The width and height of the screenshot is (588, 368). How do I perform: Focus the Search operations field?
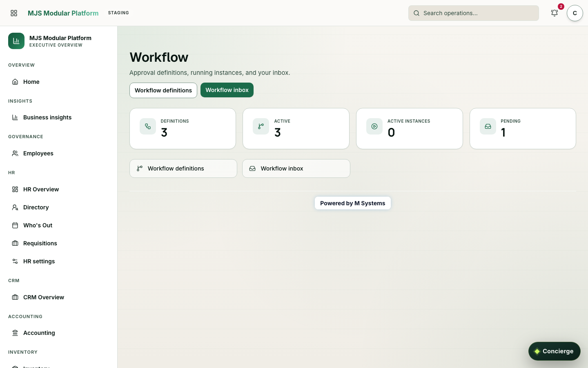(x=474, y=13)
